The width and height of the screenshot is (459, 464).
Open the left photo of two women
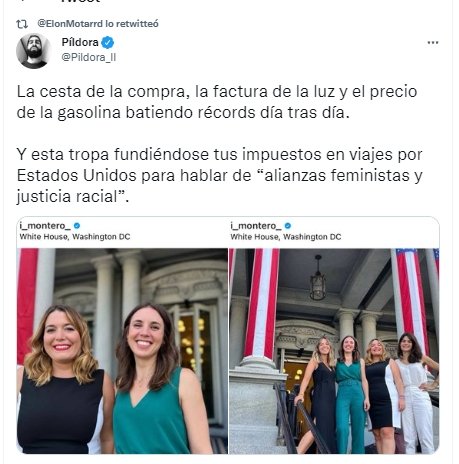[x=122, y=351]
